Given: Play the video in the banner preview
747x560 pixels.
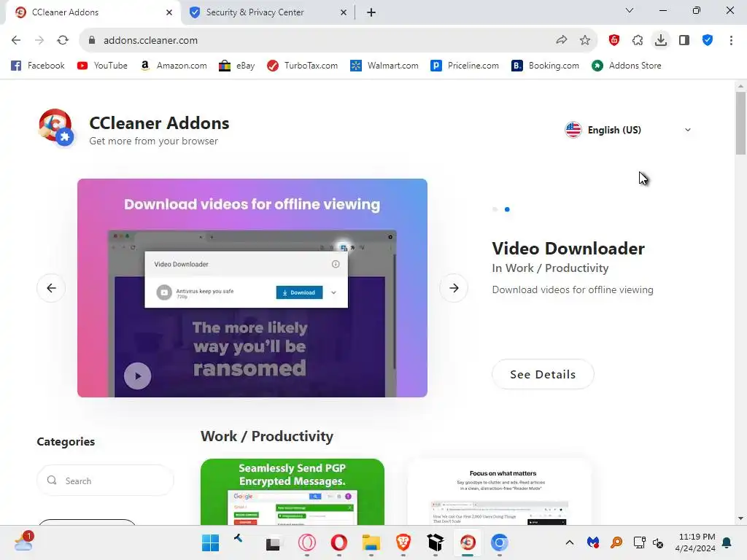Looking at the screenshot, I should 138,376.
